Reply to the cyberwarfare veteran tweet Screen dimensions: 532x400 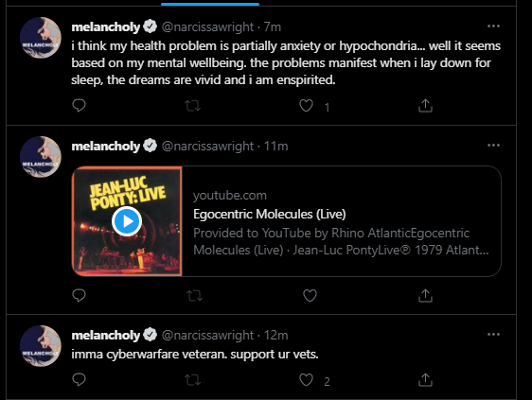(x=80, y=379)
